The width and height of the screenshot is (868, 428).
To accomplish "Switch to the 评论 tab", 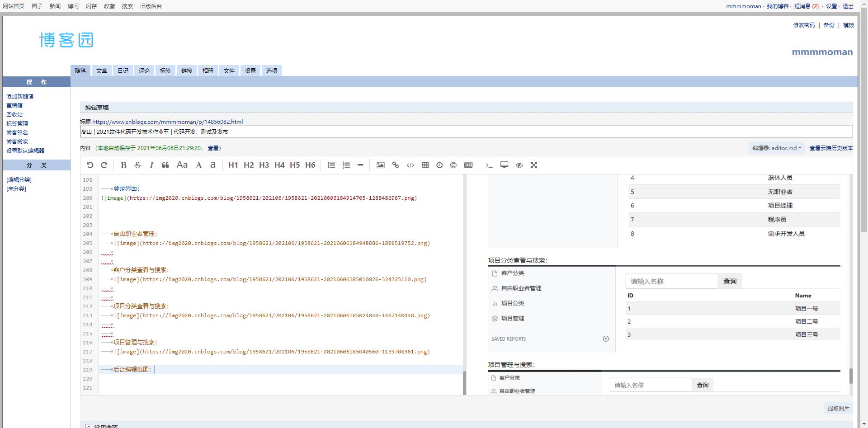I will (144, 71).
